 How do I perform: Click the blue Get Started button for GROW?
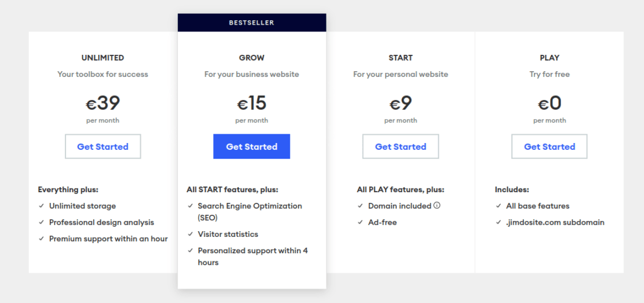[252, 146]
